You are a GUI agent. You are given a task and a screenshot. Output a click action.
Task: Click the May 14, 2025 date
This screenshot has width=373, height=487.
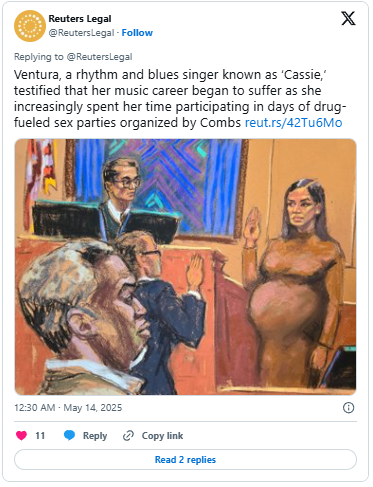[93, 408]
